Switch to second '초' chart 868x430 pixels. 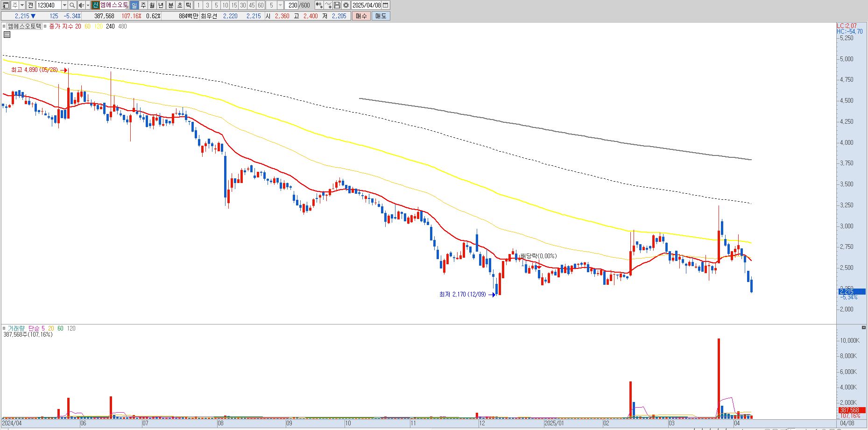click(179, 5)
